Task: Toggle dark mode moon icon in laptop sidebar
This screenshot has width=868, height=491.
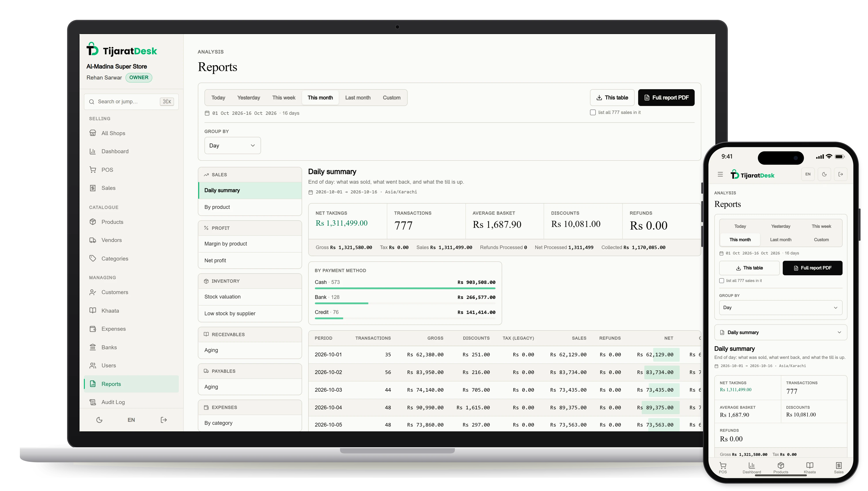Action: click(99, 420)
